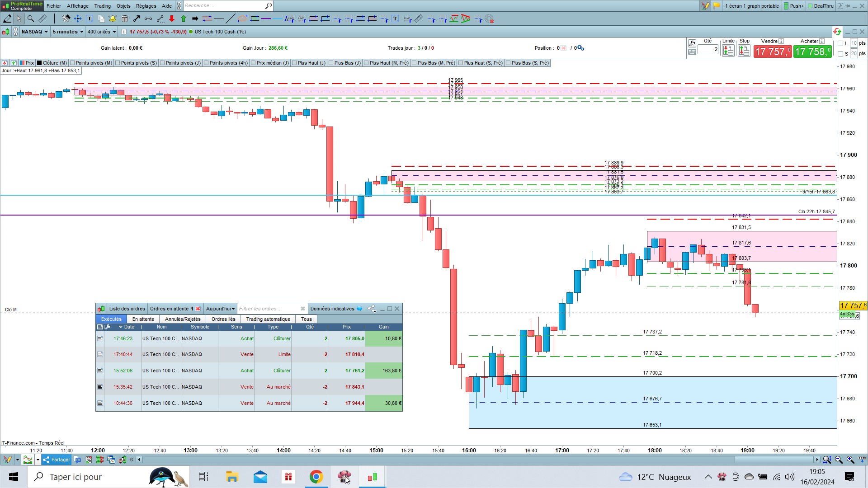Open the 5 minutes timeframe dropdown

[x=68, y=32]
